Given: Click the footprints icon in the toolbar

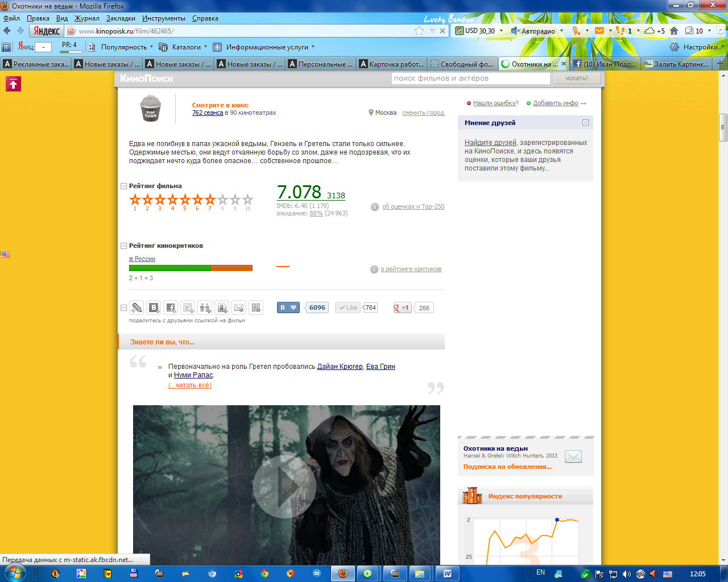Looking at the screenshot, I should pos(621,31).
